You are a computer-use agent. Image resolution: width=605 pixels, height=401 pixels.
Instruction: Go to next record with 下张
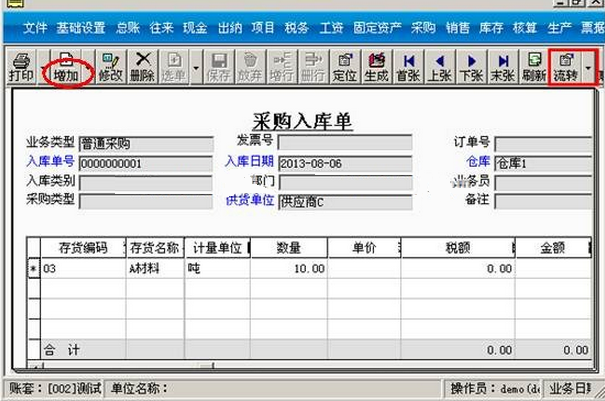(x=470, y=67)
